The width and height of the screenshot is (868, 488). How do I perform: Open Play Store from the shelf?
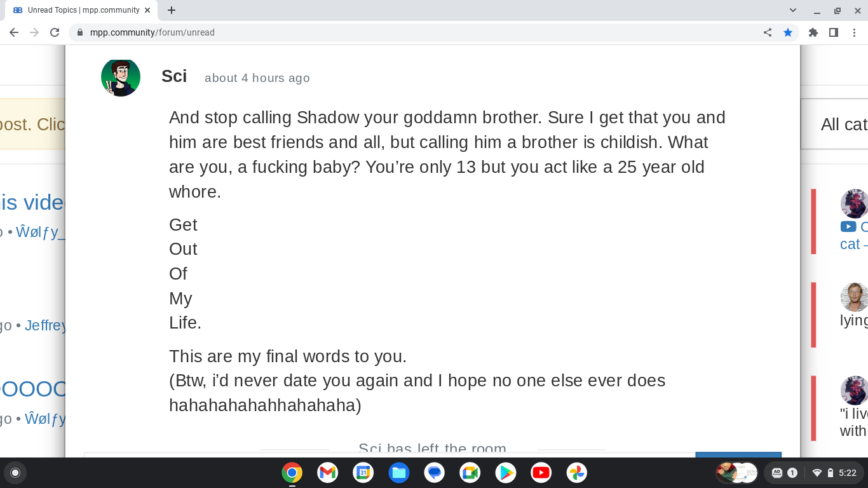tap(505, 473)
